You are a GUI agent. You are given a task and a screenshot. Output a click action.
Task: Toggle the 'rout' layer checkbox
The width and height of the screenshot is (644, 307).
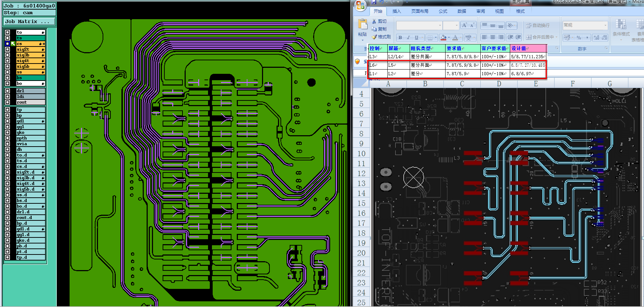click(7, 102)
